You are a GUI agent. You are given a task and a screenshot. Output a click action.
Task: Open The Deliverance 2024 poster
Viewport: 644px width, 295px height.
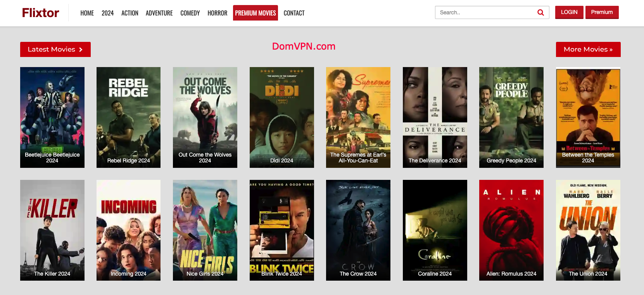435,117
